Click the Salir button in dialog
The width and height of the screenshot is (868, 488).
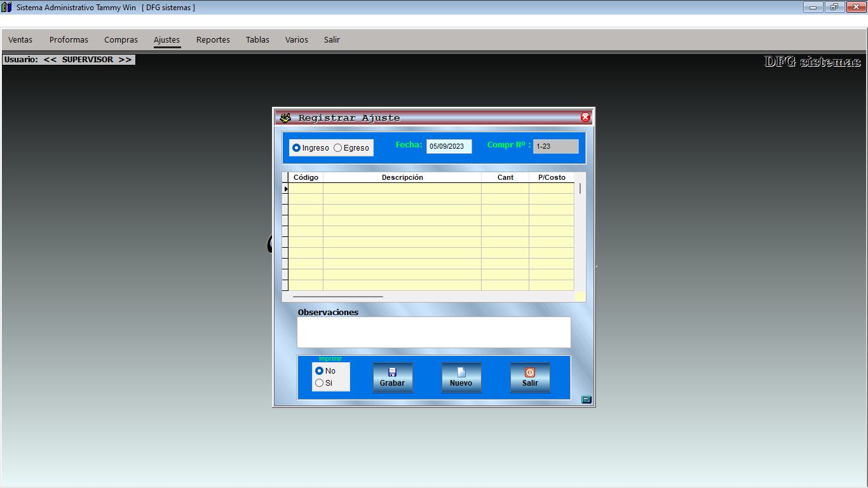tap(530, 377)
